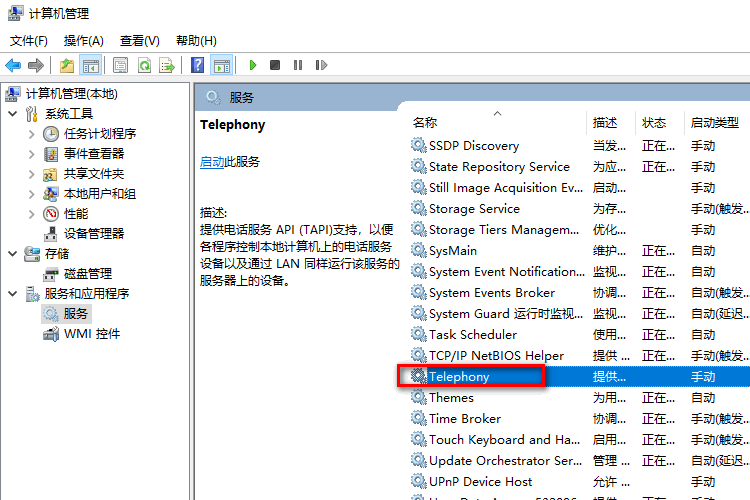Click the Pause service icon
The width and height of the screenshot is (750, 500).
(298, 65)
